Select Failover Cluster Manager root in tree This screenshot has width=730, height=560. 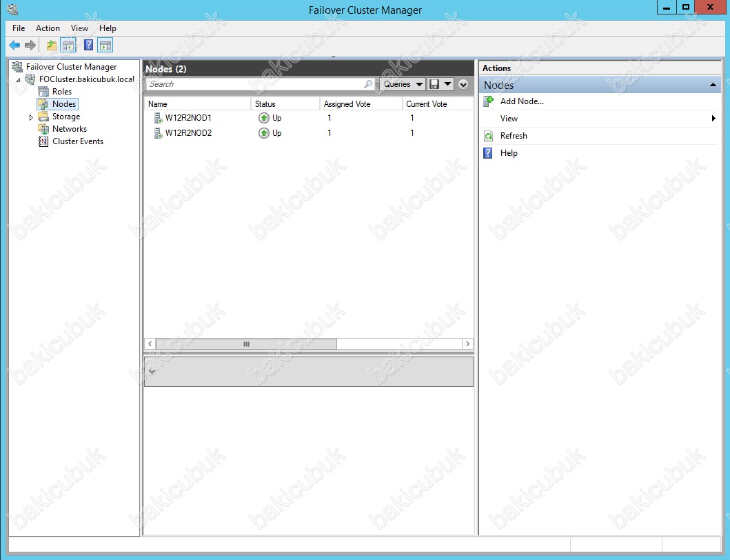(71, 67)
